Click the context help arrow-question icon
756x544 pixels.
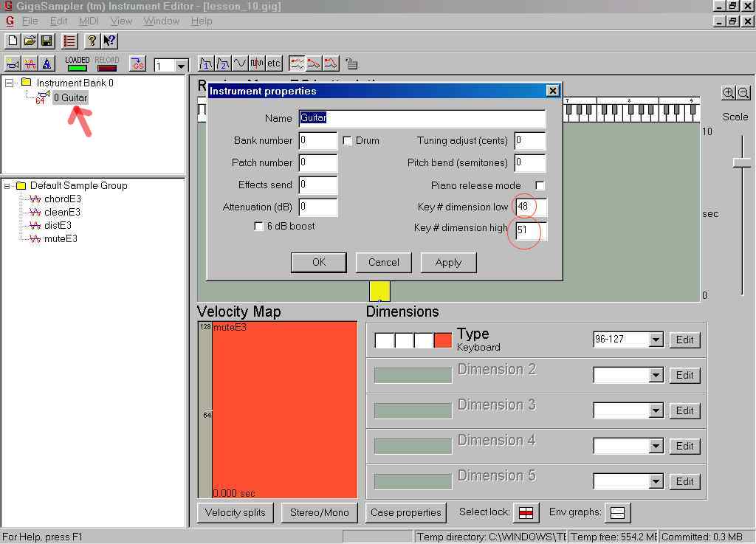109,41
